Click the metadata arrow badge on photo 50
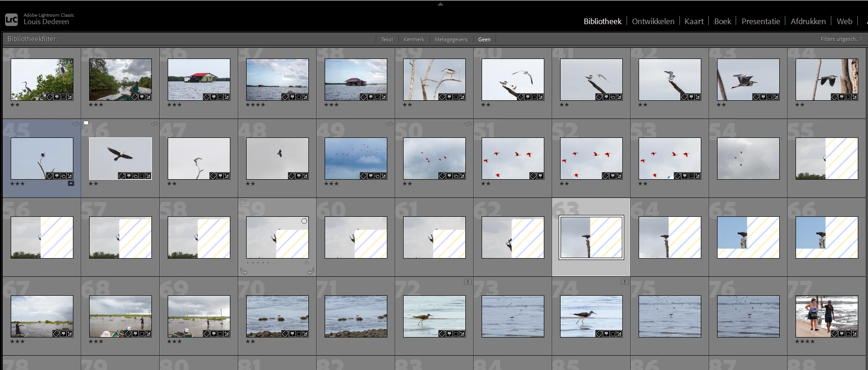This screenshot has height=370, width=868. (468, 124)
